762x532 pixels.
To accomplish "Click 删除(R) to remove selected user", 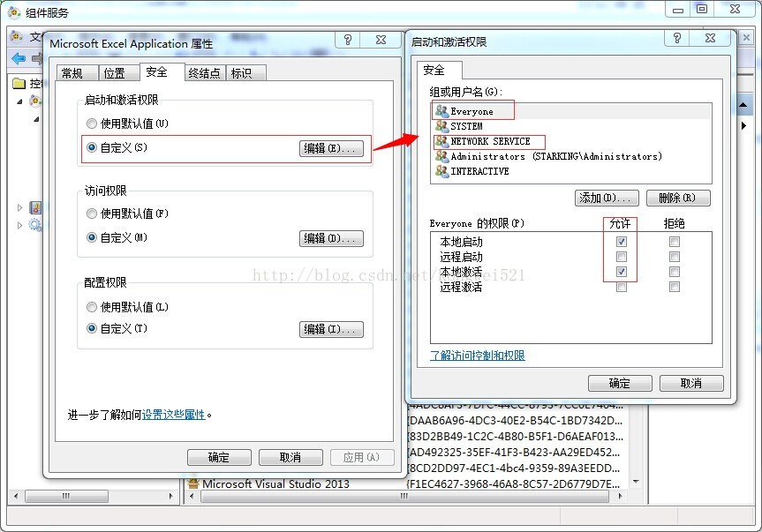I will point(678,198).
